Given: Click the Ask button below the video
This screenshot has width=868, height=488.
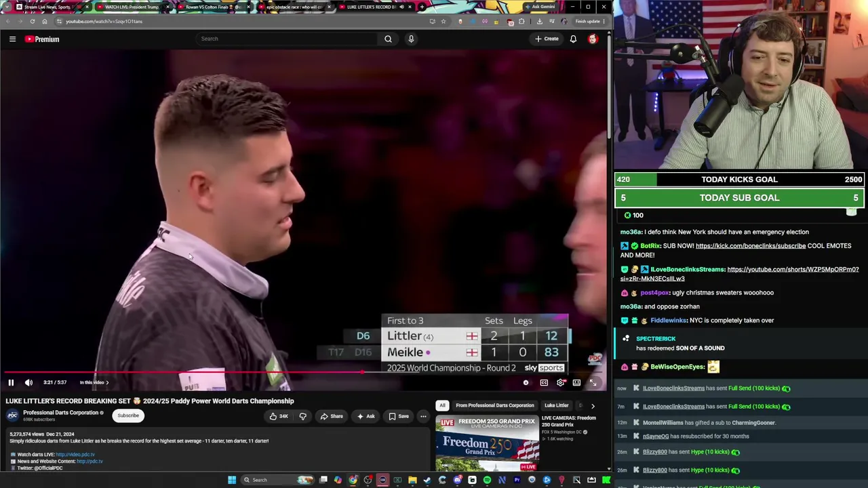Looking at the screenshot, I should (x=366, y=416).
